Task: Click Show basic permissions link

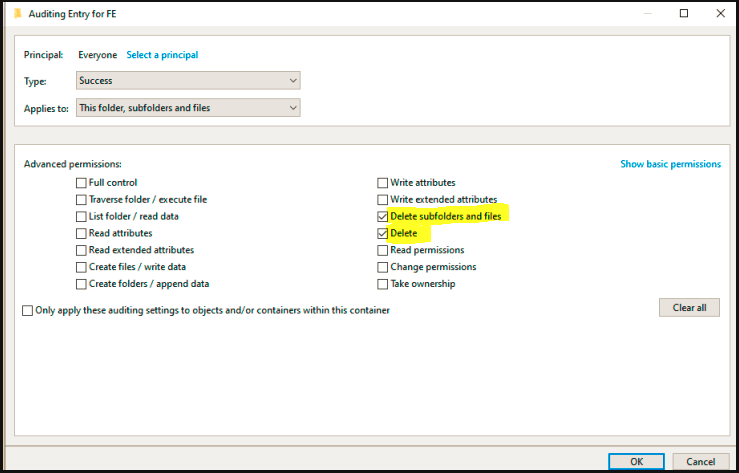Action: (670, 164)
